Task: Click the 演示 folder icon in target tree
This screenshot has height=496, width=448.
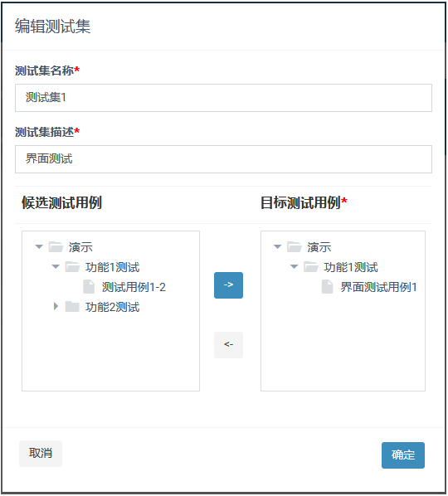Action: point(295,246)
